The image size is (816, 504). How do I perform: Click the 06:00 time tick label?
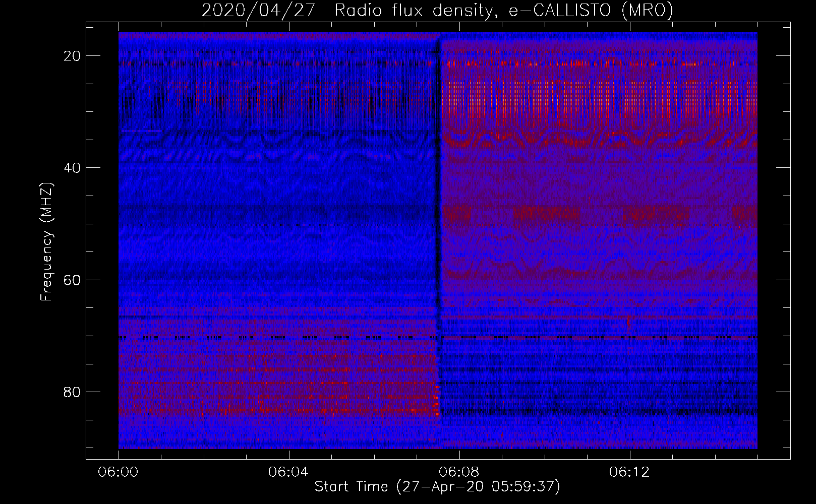[119, 472]
